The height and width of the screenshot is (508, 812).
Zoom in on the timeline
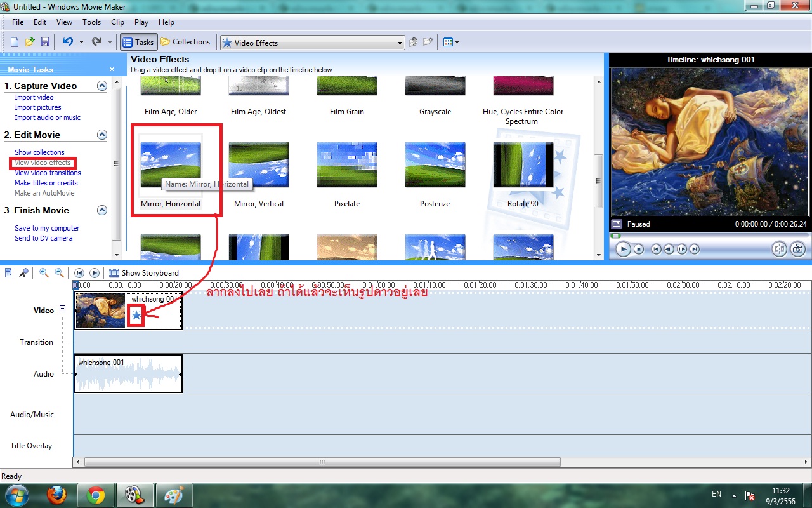coord(44,273)
